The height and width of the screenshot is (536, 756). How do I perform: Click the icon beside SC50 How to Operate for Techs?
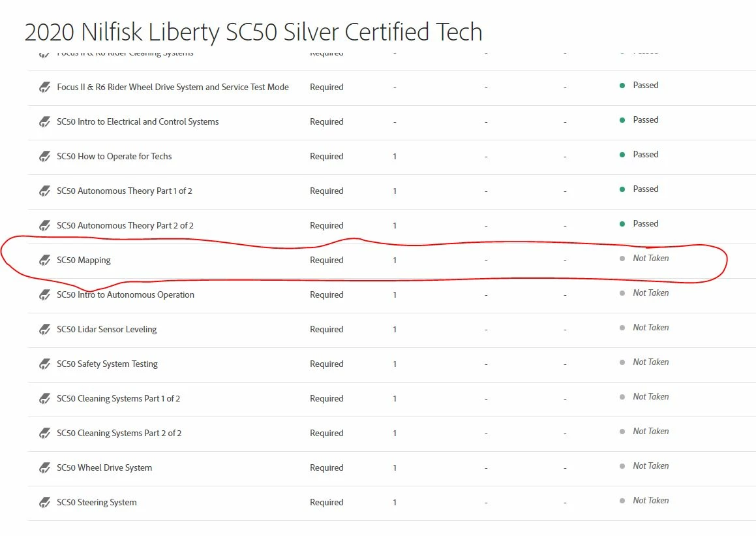tap(44, 156)
